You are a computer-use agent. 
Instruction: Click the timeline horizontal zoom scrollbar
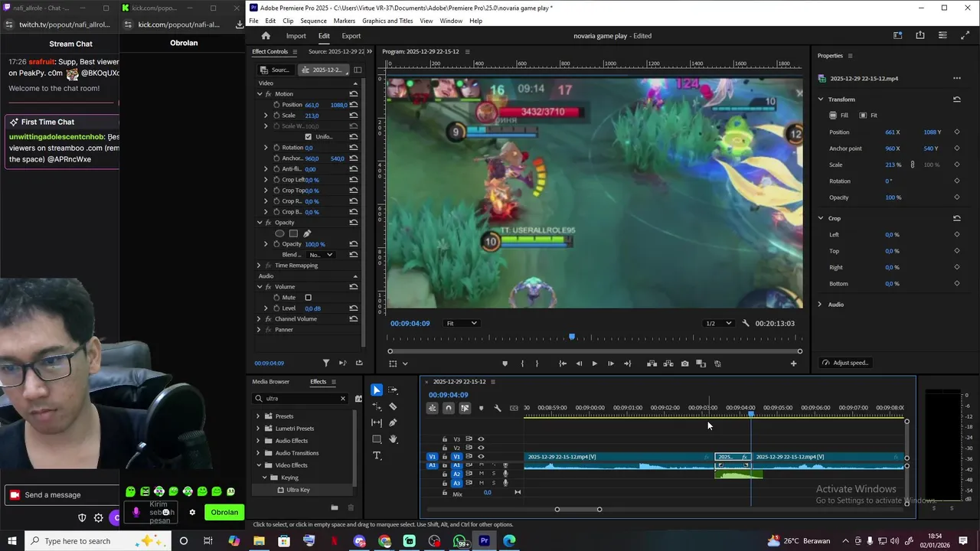pos(578,509)
